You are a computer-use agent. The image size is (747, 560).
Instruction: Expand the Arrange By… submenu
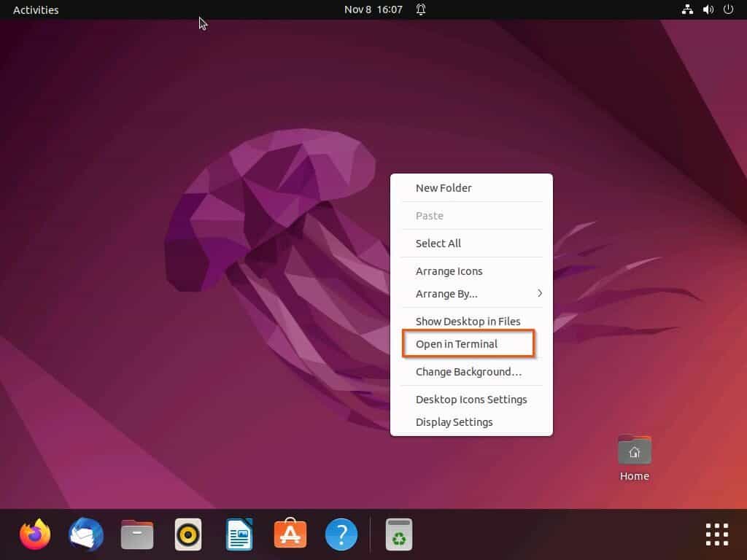click(x=472, y=294)
